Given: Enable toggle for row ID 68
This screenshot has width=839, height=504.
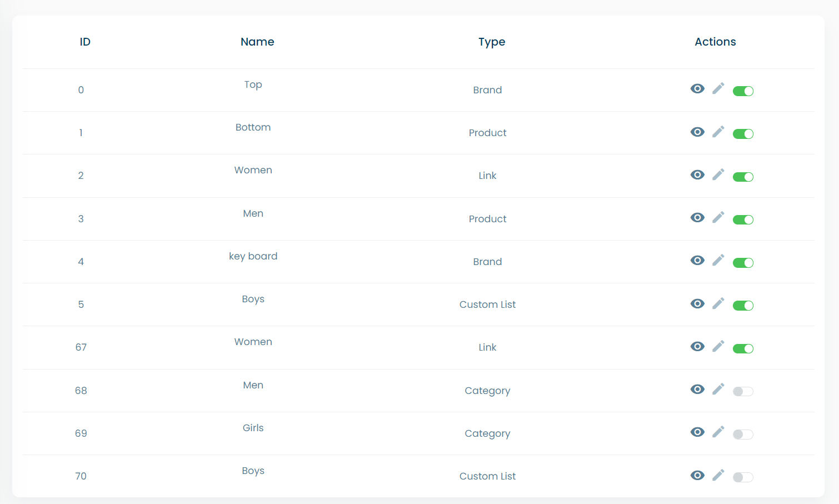Looking at the screenshot, I should 743,391.
